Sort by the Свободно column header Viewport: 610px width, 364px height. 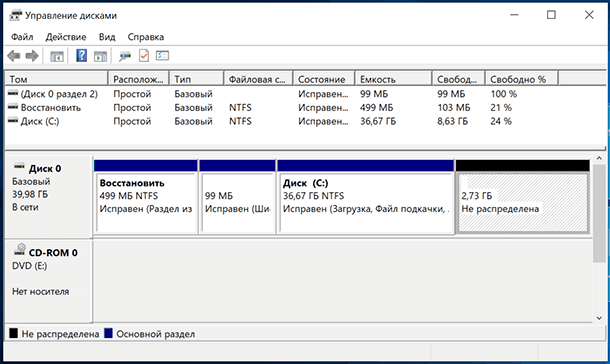459,79
